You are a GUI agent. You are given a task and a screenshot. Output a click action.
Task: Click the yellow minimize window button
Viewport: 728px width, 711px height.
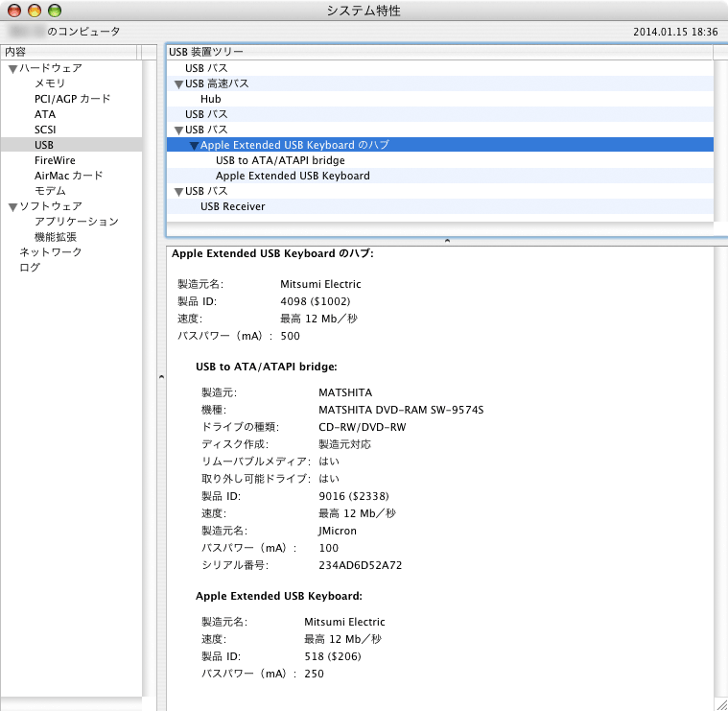35,11
